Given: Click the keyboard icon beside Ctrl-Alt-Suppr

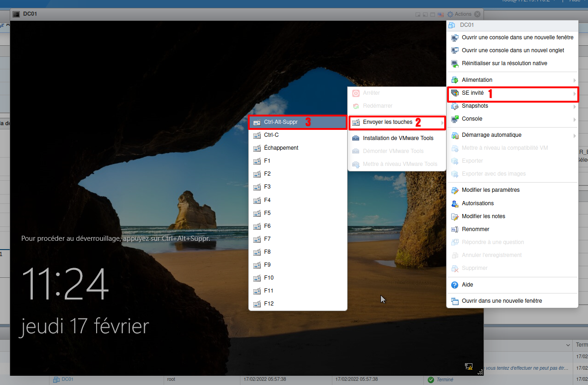Looking at the screenshot, I should click(x=257, y=122).
